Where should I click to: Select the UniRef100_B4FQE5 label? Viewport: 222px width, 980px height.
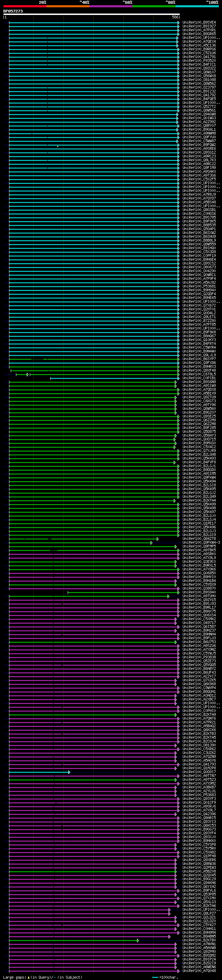(199, 99)
